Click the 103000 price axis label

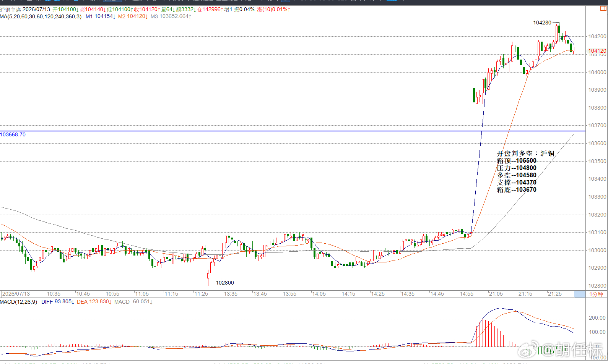(597, 250)
